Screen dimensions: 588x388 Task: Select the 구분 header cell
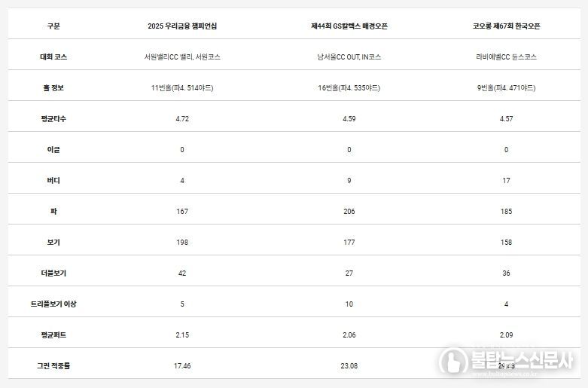53,26
